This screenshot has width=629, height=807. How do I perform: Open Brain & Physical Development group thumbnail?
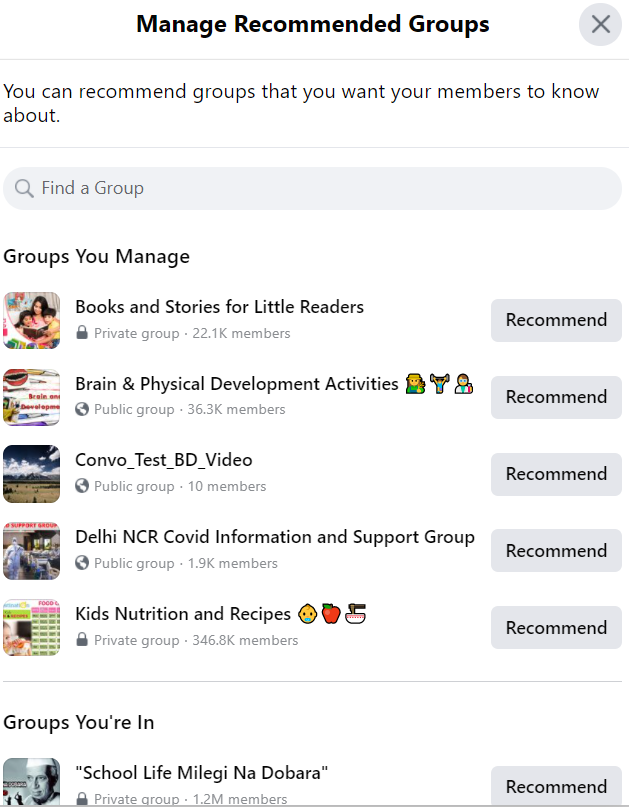point(31,397)
